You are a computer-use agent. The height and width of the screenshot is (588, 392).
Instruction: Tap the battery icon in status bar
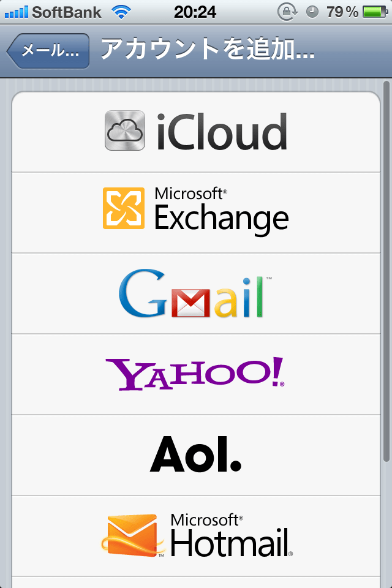375,12
